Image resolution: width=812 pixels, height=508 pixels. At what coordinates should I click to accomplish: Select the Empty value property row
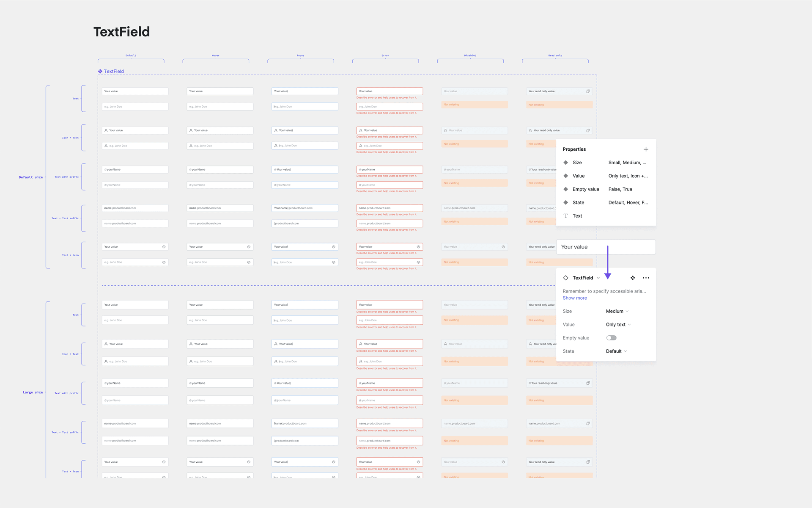click(586, 189)
